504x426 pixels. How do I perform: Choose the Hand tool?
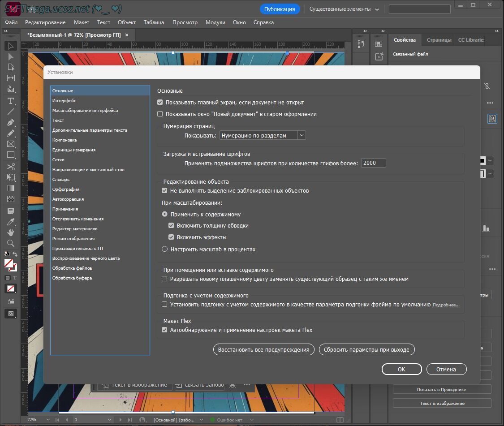point(11,232)
